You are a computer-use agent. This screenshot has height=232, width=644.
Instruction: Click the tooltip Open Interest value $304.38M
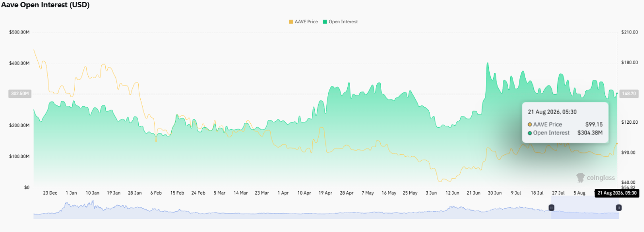(x=590, y=133)
